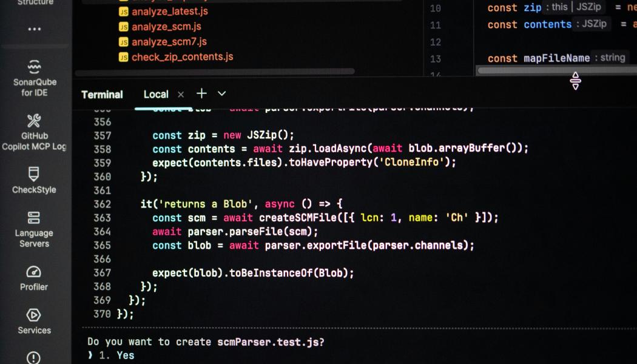Click the Terminal panel title
Screen dimensions: 637x364
(x=102, y=95)
